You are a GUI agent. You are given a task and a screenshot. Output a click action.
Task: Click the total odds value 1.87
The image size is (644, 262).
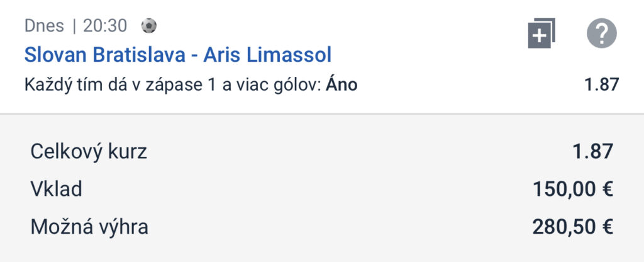pos(592,152)
